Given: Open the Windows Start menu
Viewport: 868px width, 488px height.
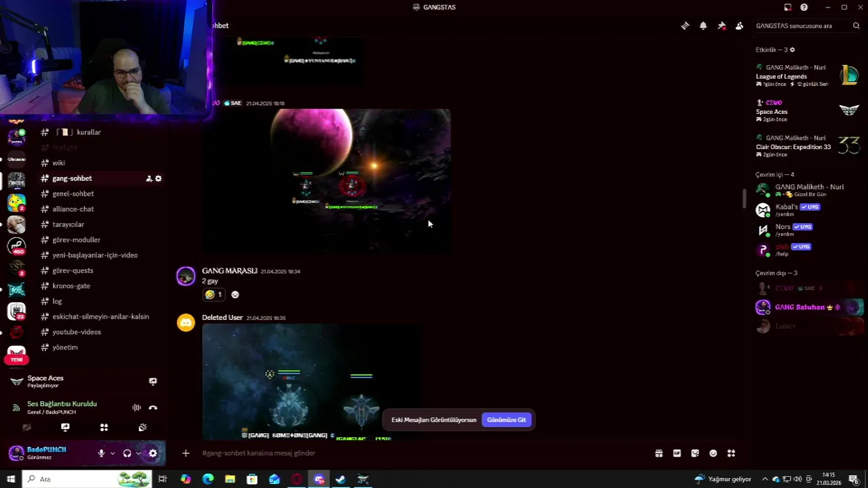Looking at the screenshot, I should 10,479.
